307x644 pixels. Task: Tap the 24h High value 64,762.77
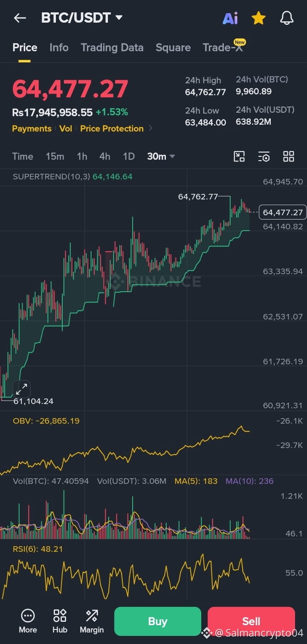(x=206, y=92)
